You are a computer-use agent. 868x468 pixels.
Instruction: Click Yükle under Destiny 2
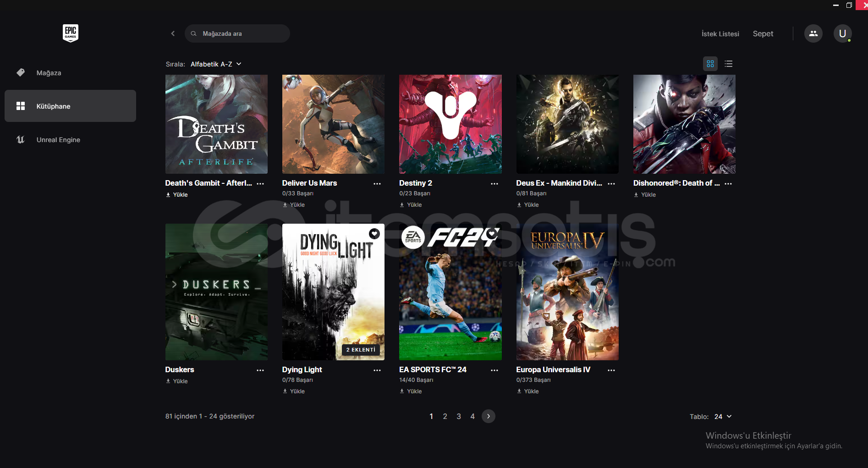[411, 205]
